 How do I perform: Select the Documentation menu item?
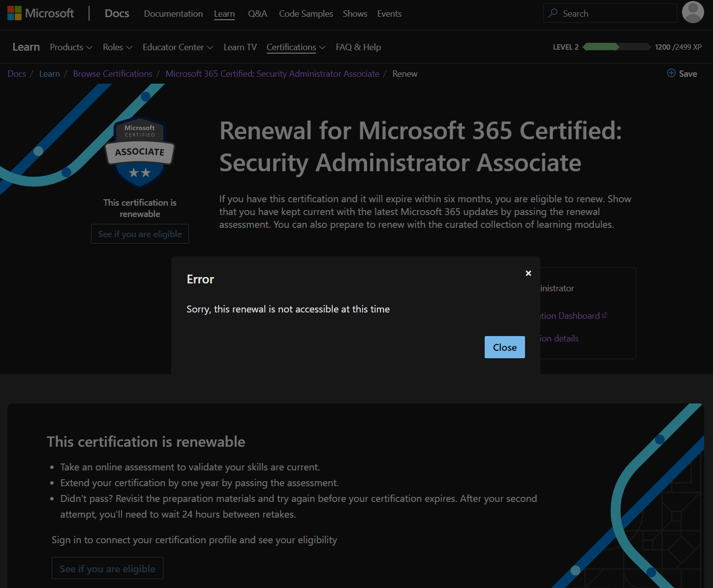(173, 14)
